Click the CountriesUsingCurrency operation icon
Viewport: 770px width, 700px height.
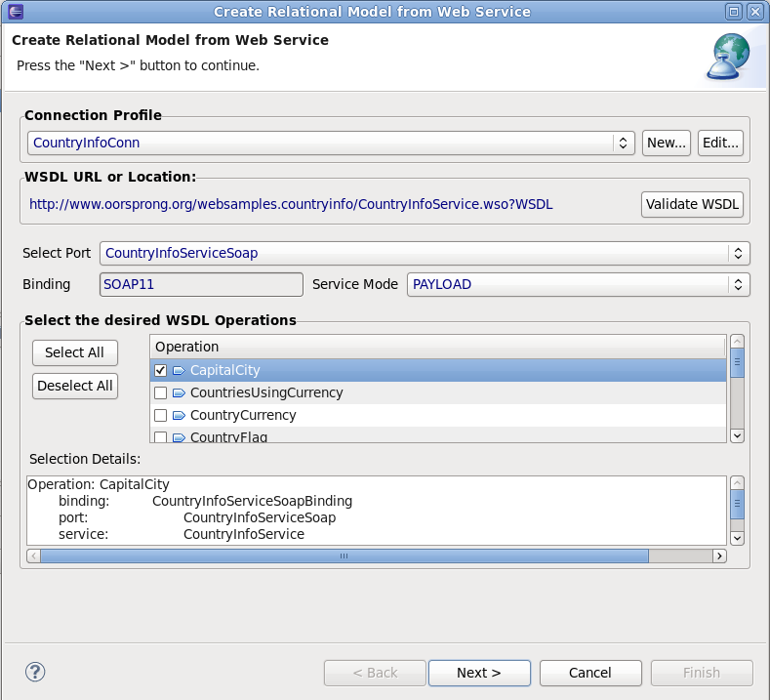coord(179,393)
